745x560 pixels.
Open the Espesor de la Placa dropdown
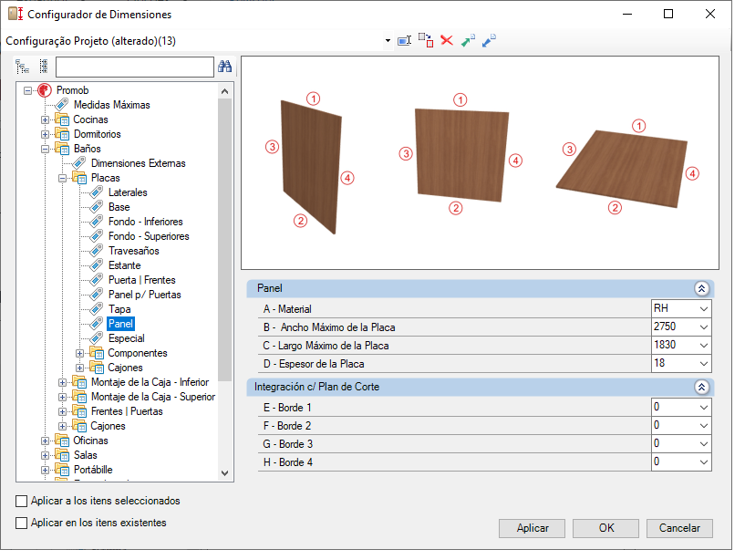coord(704,364)
